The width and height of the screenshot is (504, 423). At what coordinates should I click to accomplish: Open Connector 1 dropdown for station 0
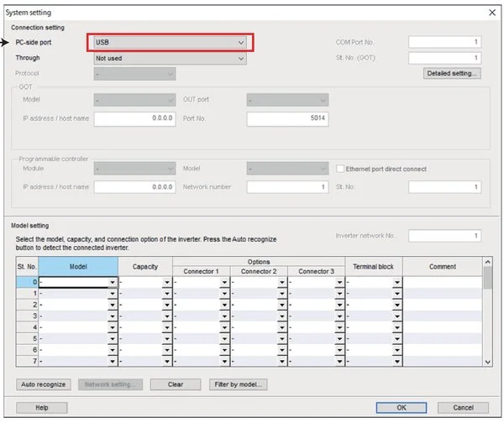pyautogui.click(x=224, y=282)
